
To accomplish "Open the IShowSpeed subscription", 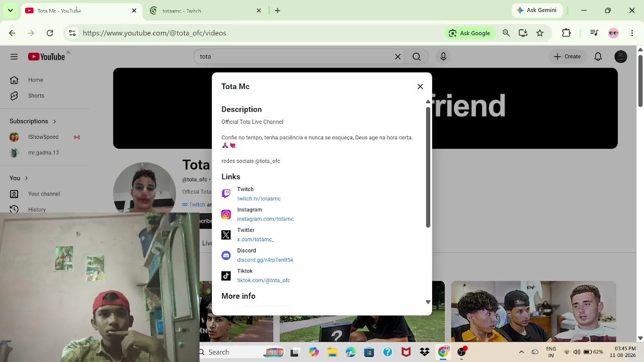I will pyautogui.click(x=44, y=137).
